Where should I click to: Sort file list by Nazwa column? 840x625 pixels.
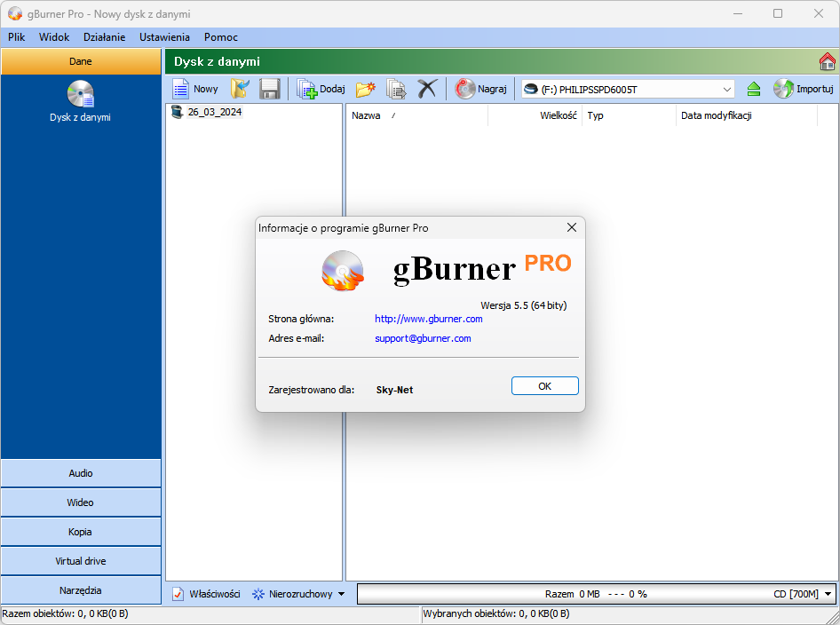[x=416, y=115]
